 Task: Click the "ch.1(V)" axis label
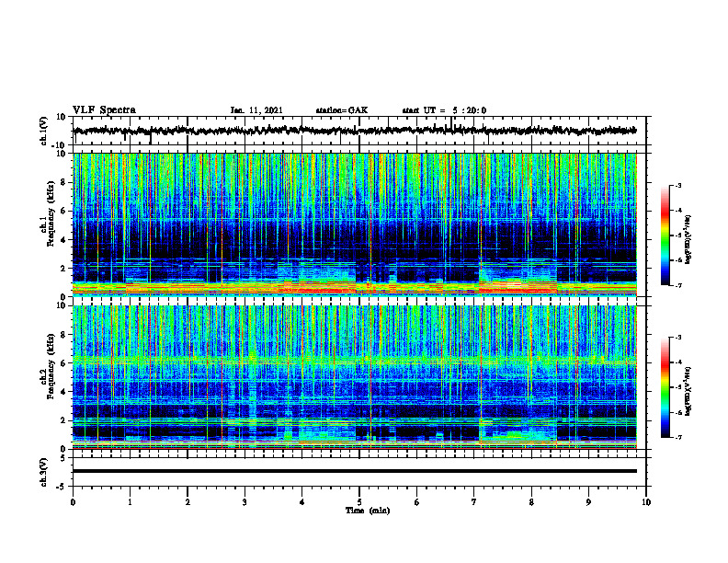click(44, 131)
